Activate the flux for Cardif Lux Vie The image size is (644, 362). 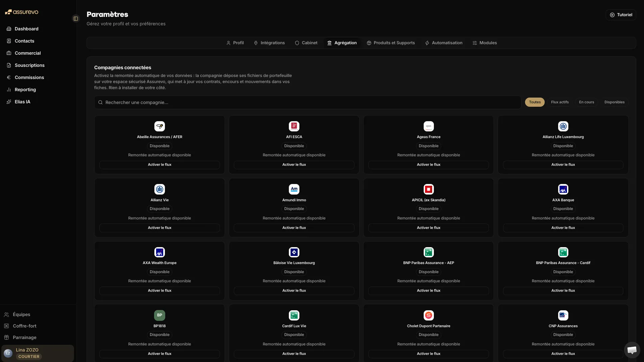(x=294, y=354)
